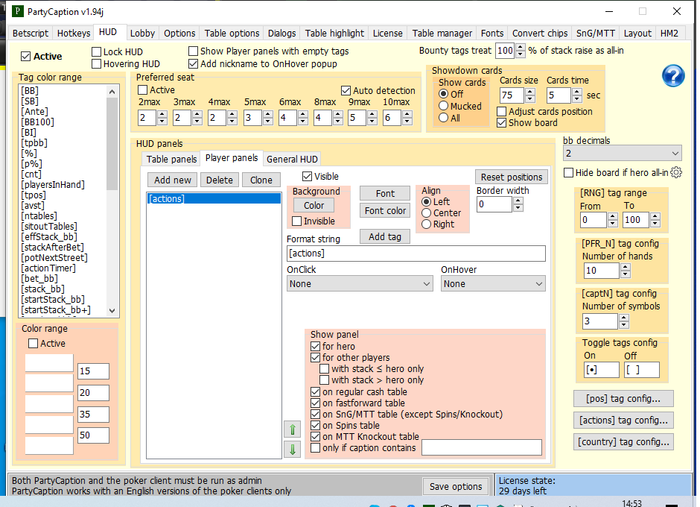Screen dimensions: 700x507
Task: Enable the Lock HUD checkbox
Action: tap(97, 51)
